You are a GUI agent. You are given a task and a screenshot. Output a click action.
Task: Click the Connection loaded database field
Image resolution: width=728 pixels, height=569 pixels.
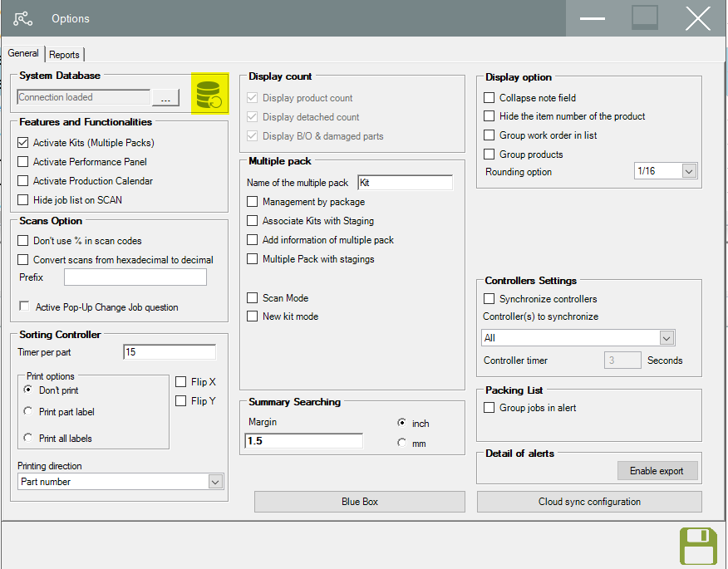pyautogui.click(x=84, y=97)
